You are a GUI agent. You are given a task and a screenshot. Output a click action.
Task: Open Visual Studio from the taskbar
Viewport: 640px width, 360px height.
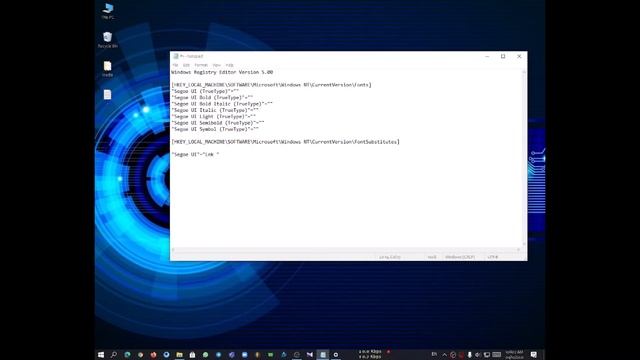310,355
